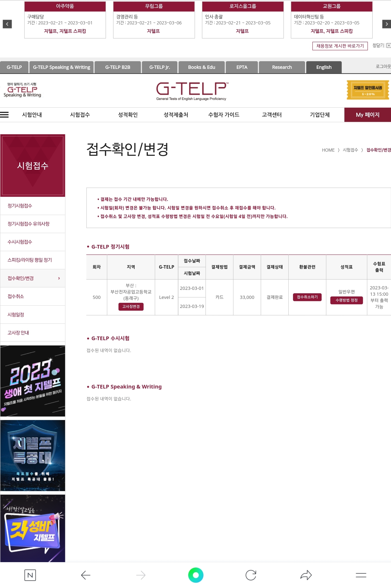The height and width of the screenshot is (588, 391).
Task: Tap the green circle Naver button
Action: (x=196, y=575)
